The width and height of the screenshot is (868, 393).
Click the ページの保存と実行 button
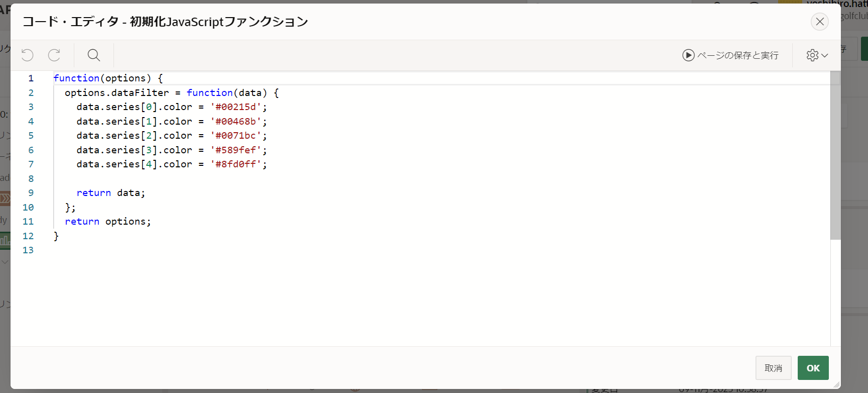pos(730,55)
